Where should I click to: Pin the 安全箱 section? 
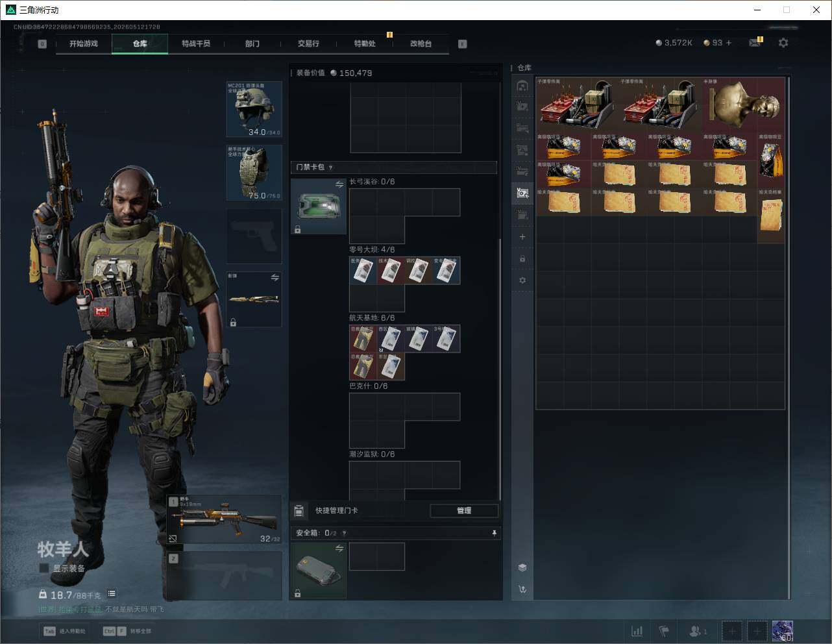point(494,533)
